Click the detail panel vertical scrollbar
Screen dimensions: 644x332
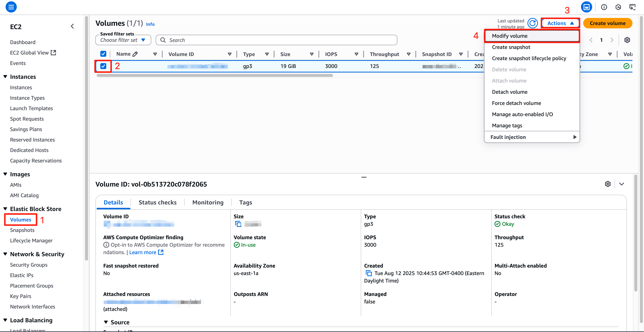pyautogui.click(x=636, y=233)
